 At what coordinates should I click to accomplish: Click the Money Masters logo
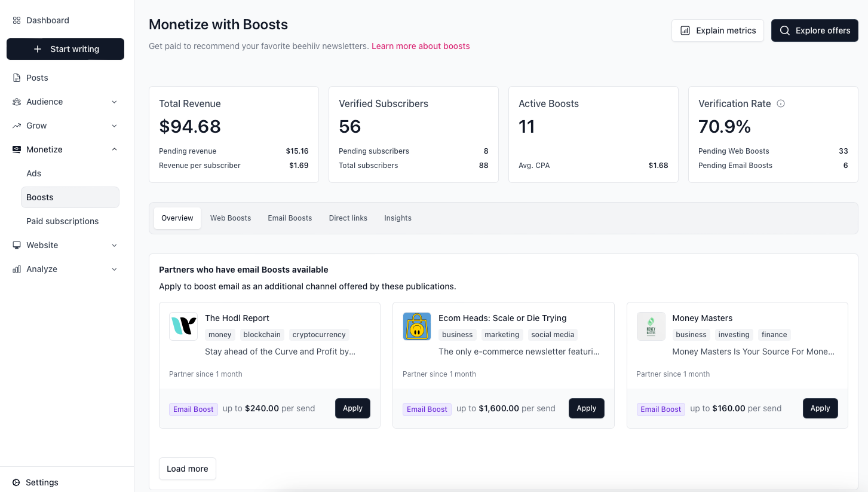click(x=651, y=326)
